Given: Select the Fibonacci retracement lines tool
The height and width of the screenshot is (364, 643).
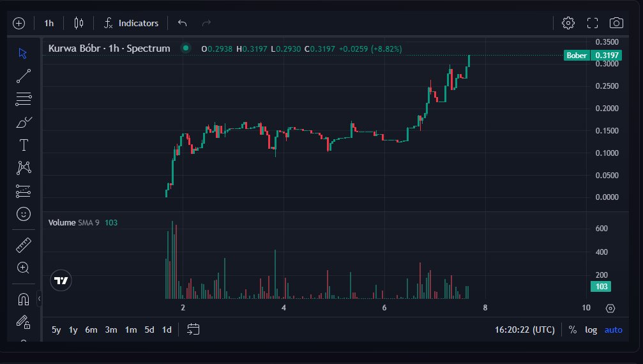Looking at the screenshot, I should pyautogui.click(x=24, y=99).
